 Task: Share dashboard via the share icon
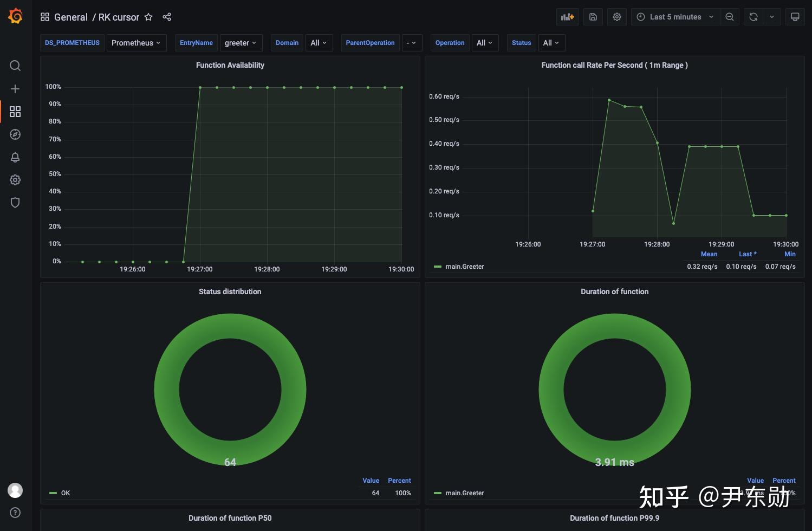167,17
